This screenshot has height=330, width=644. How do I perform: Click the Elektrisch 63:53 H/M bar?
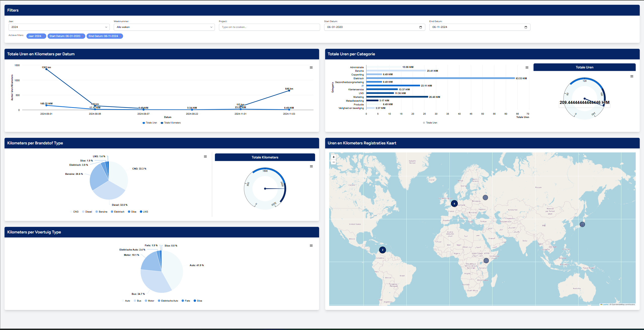click(440, 78)
